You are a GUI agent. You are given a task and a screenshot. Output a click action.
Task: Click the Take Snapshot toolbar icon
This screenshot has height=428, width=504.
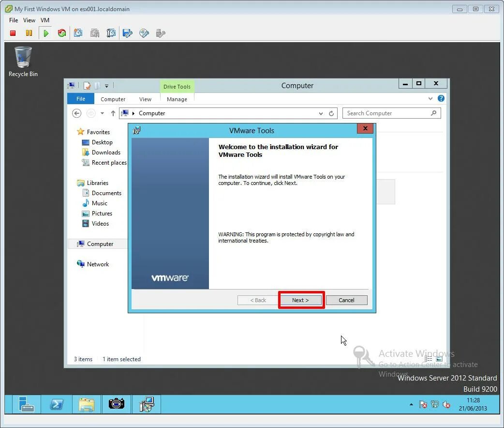pos(78,33)
